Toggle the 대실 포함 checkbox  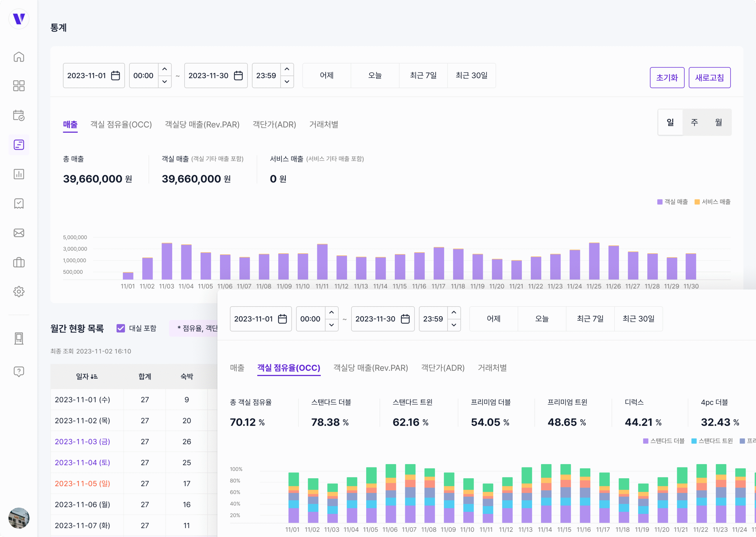[x=121, y=328]
